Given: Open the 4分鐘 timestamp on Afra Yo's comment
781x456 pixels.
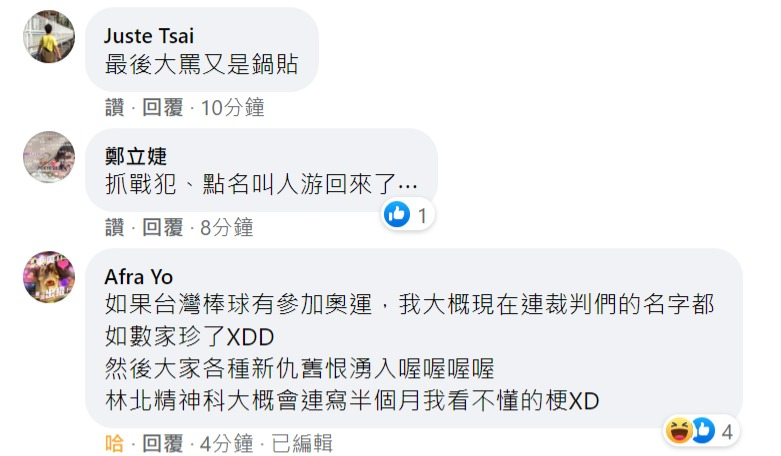Looking at the screenshot, I should pos(227,443).
